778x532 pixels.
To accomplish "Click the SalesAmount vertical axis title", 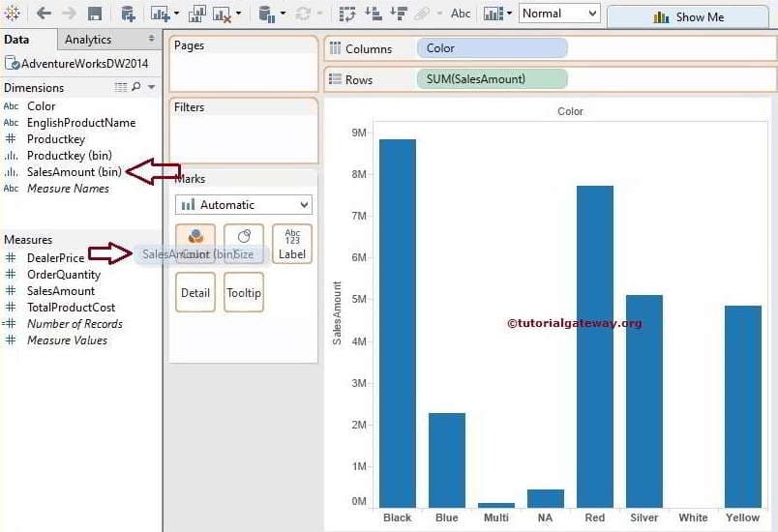I will pyautogui.click(x=337, y=312).
